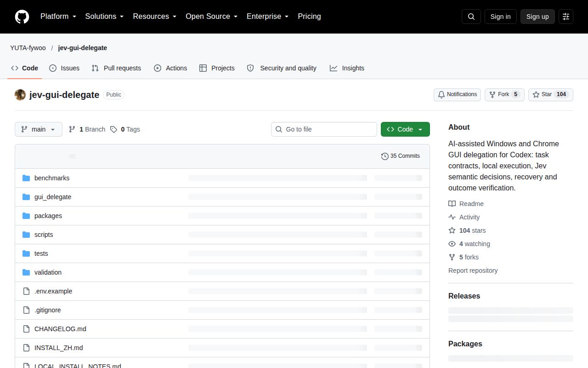Open the .env.example file
The width and height of the screenshot is (588, 368).
[53, 291]
